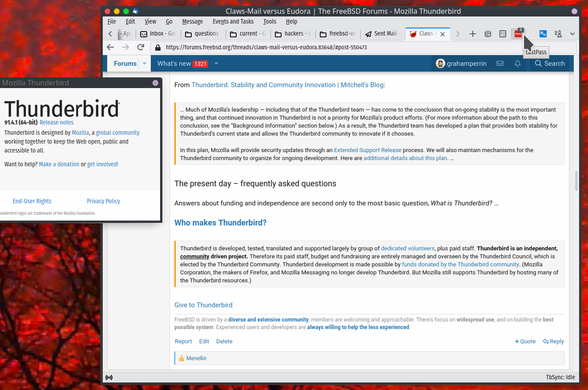Expand the Forums dropdown arrow
Screen dimensions: 588x390
point(145,64)
